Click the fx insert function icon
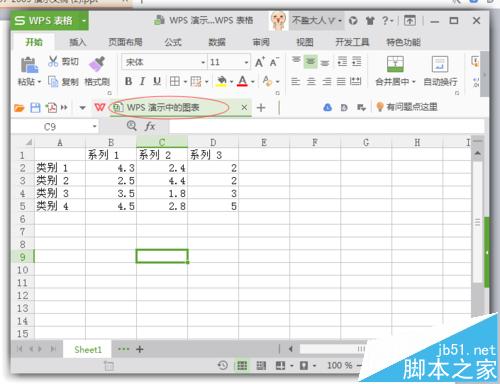The height and width of the screenshot is (384, 500). coord(150,126)
